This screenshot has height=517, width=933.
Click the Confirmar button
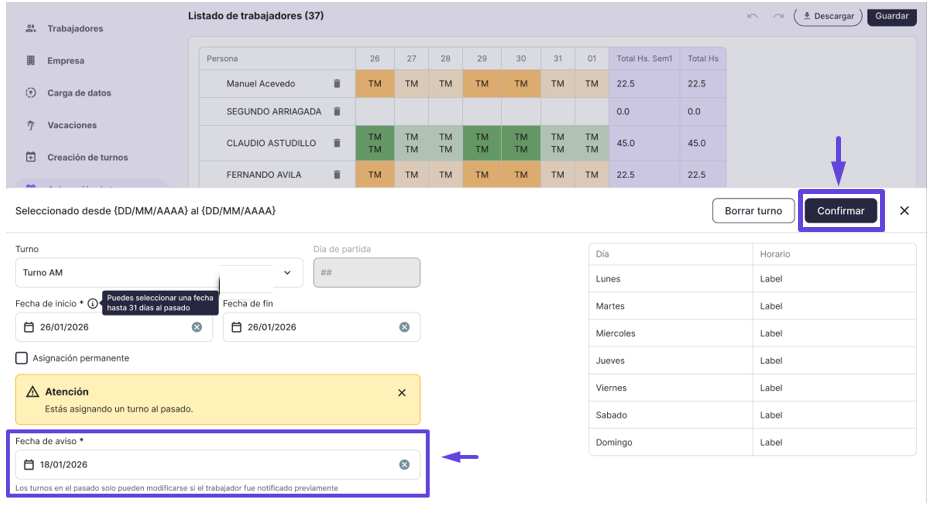click(840, 211)
